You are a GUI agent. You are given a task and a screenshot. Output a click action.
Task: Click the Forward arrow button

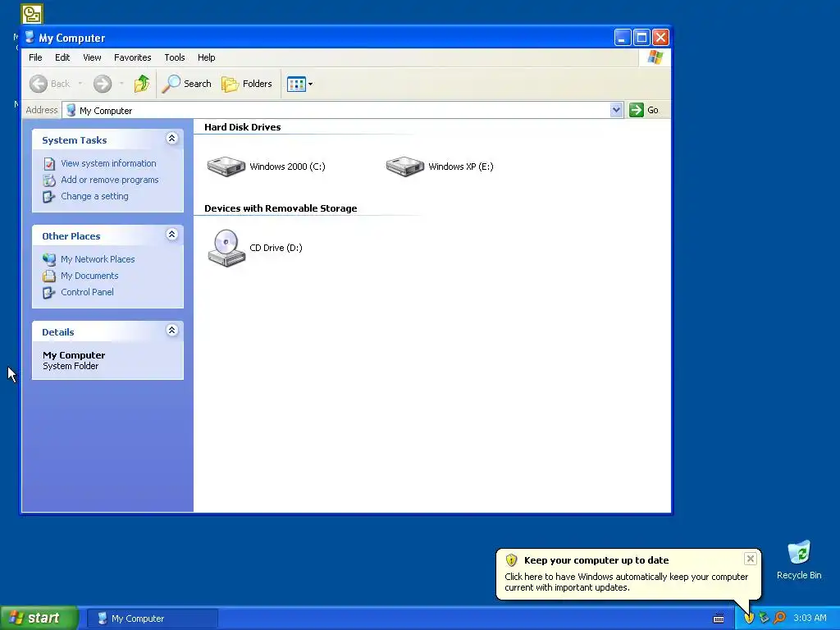coord(103,84)
